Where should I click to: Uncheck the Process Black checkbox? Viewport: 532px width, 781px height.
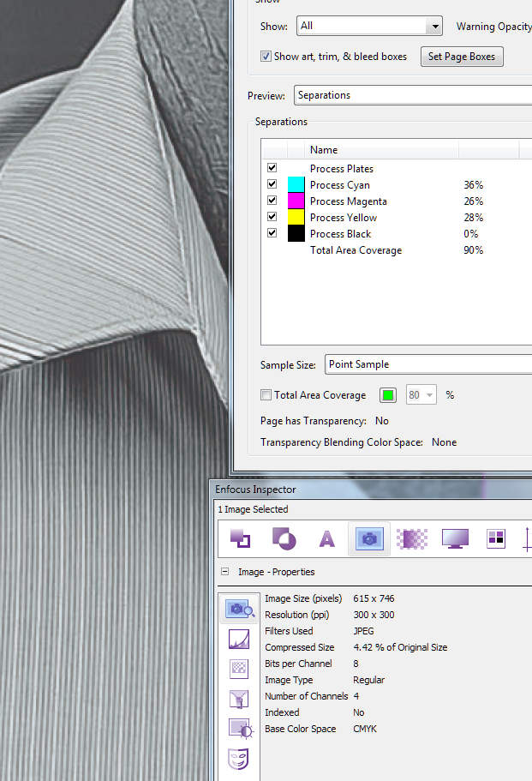pyautogui.click(x=272, y=233)
